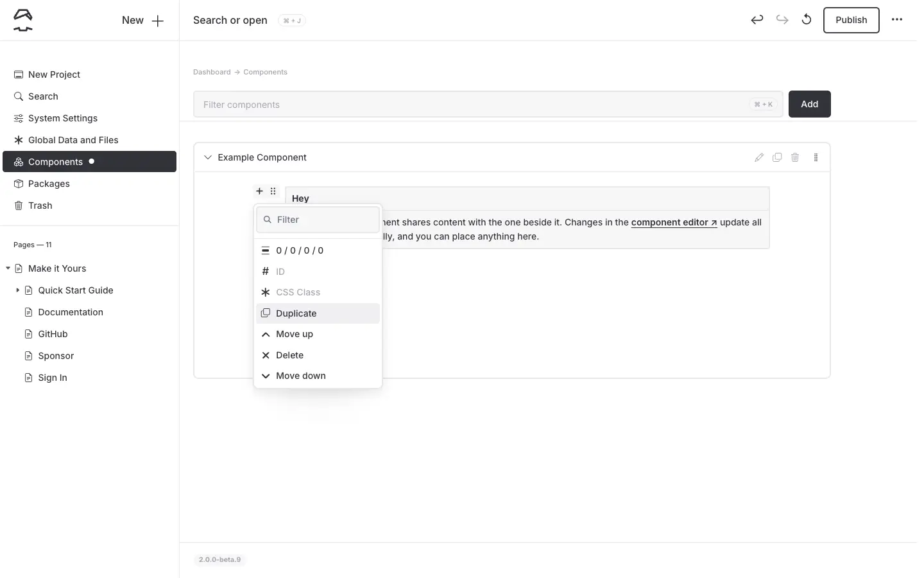
Task: Click the pencil edit icon for Example Component
Action: 759,157
